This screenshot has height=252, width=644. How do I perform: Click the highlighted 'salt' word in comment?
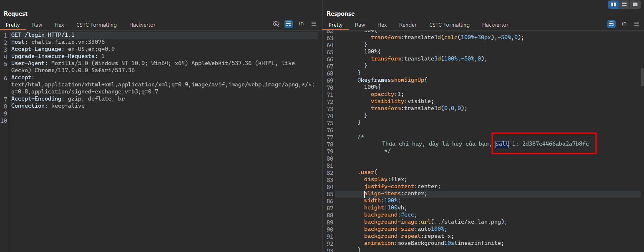click(x=502, y=144)
